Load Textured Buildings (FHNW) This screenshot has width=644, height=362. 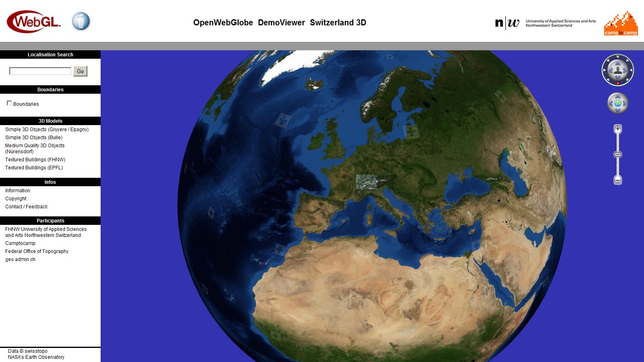(x=35, y=160)
